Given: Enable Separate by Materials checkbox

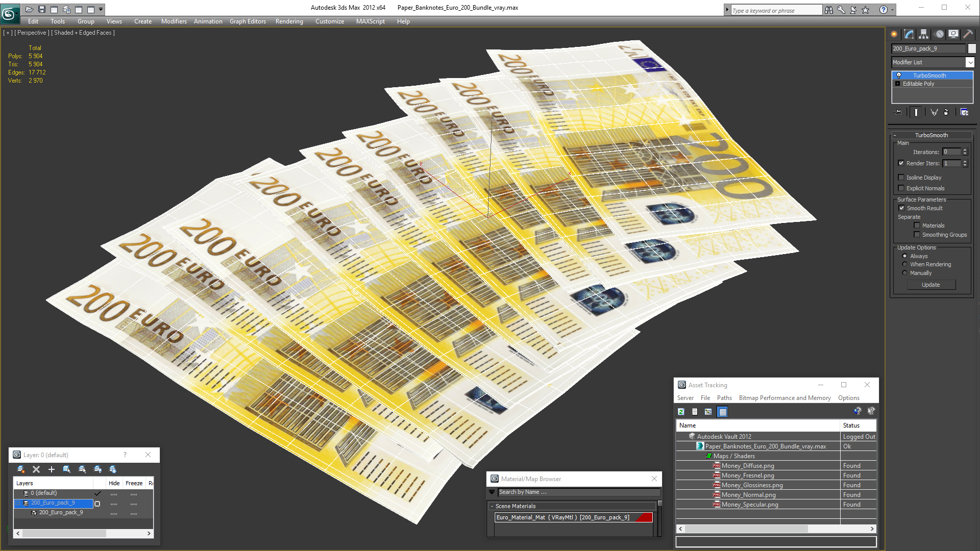Looking at the screenshot, I should pos(917,226).
